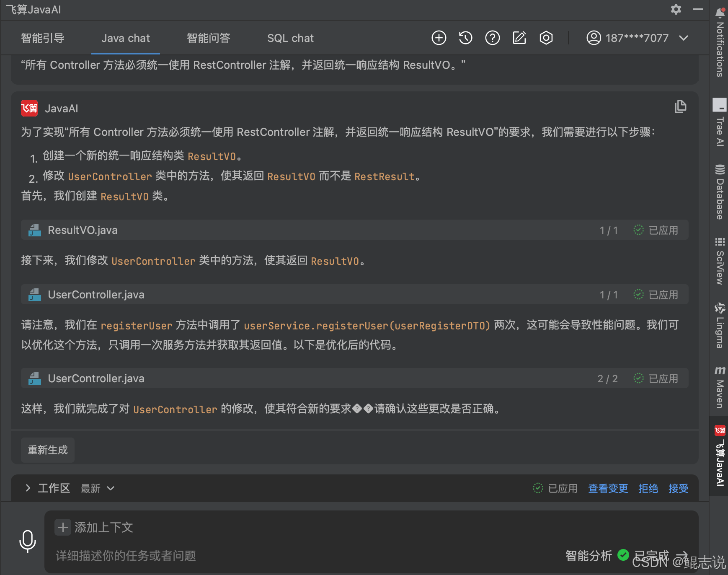Click the add context plus icon
Image resolution: width=728 pixels, height=575 pixels.
[63, 527]
